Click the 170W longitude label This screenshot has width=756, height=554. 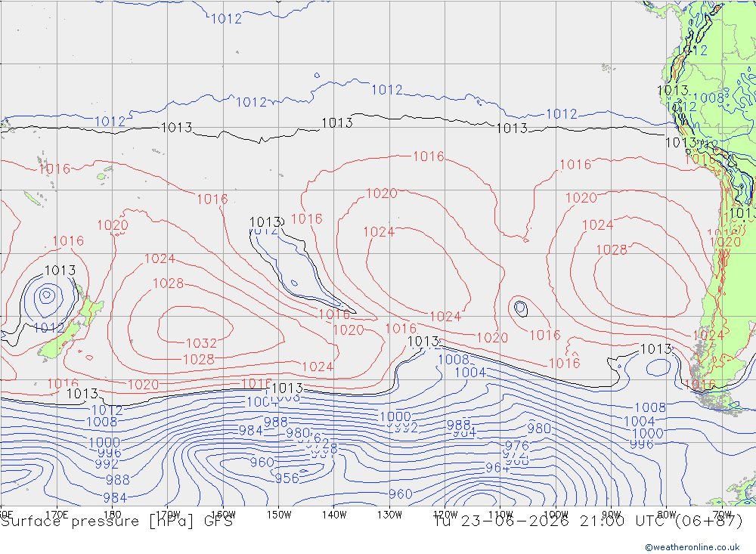(168, 515)
